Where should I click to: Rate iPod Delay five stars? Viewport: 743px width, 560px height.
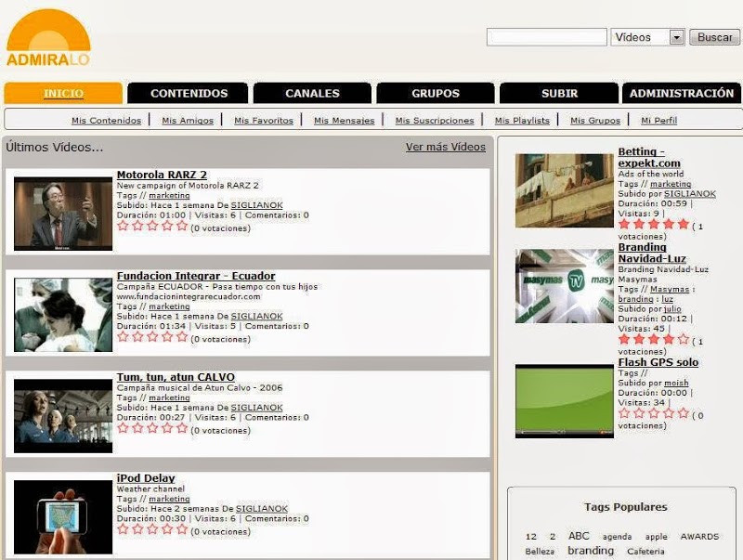pos(182,529)
